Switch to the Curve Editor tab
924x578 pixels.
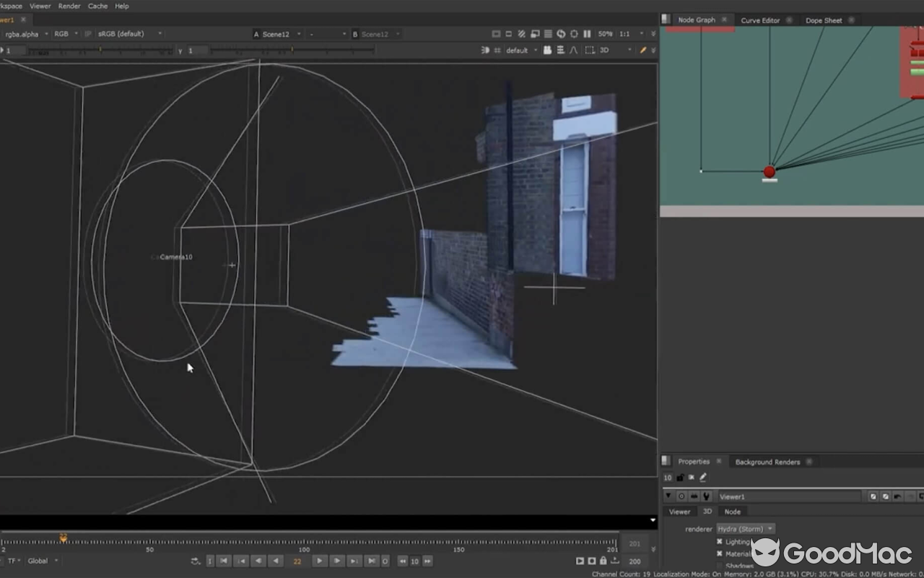point(762,20)
